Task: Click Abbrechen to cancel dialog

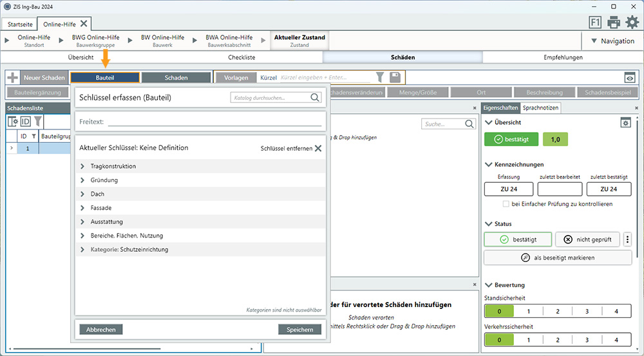Action: pos(100,330)
